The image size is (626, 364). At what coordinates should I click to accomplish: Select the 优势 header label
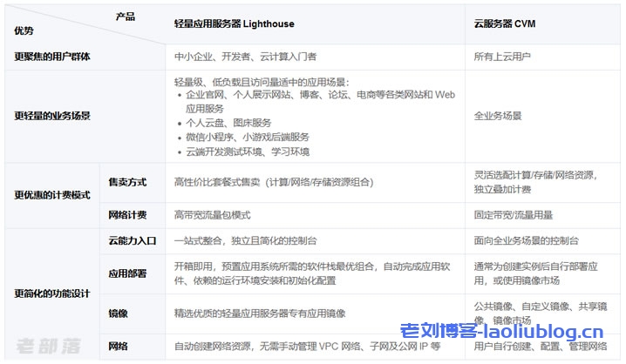pos(24,30)
